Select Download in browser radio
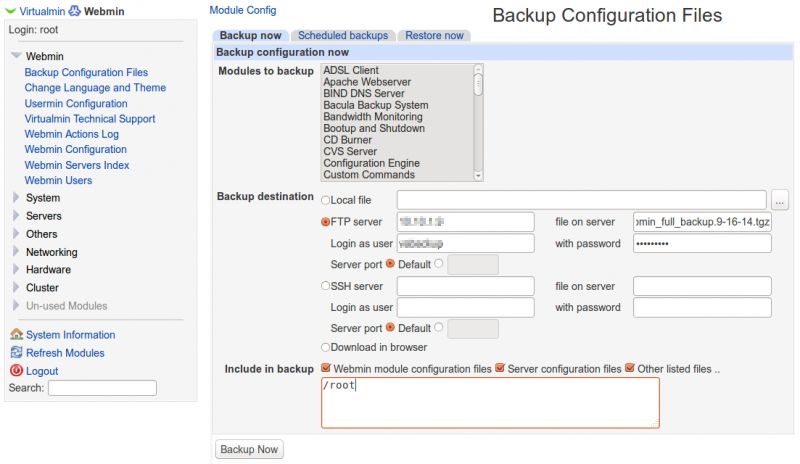This screenshot has width=800, height=464. 325,347
